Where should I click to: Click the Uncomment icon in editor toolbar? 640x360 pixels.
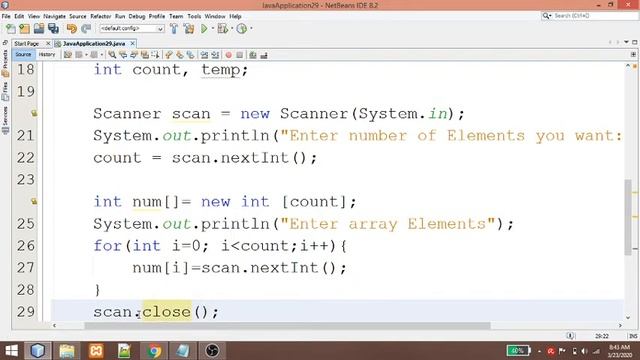tap(264, 55)
